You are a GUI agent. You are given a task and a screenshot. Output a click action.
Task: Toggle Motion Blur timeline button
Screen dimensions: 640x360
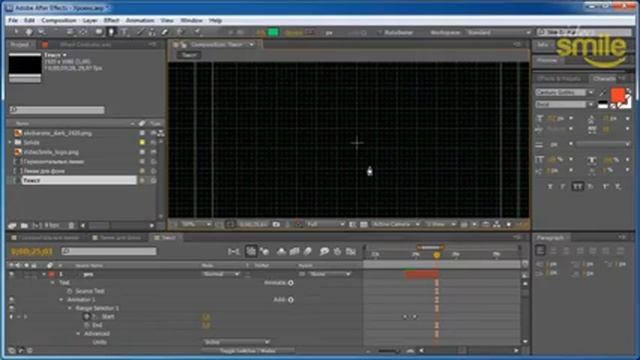(x=308, y=251)
